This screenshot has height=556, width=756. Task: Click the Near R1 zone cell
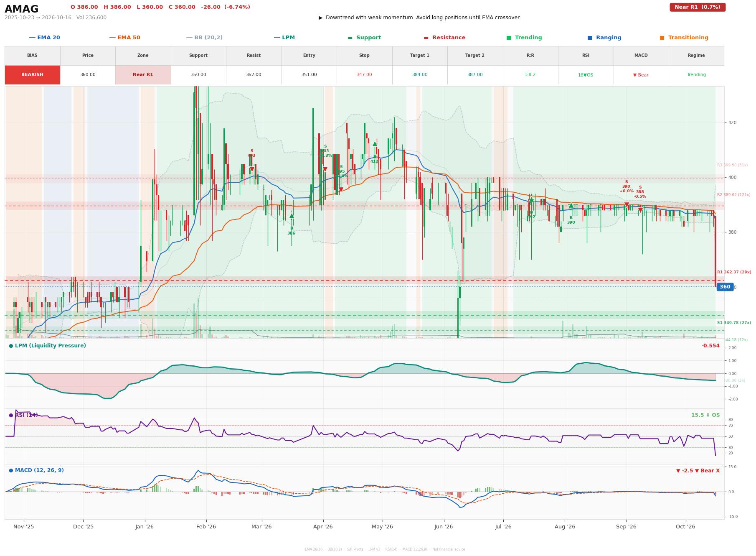click(x=143, y=75)
